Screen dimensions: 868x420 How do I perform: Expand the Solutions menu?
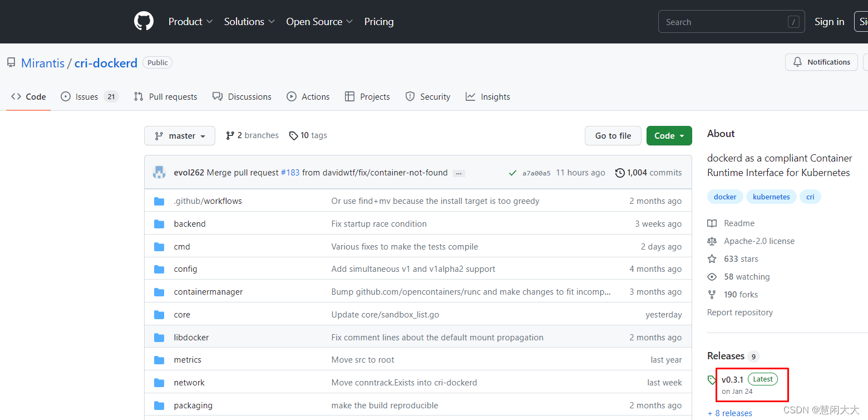(249, 22)
